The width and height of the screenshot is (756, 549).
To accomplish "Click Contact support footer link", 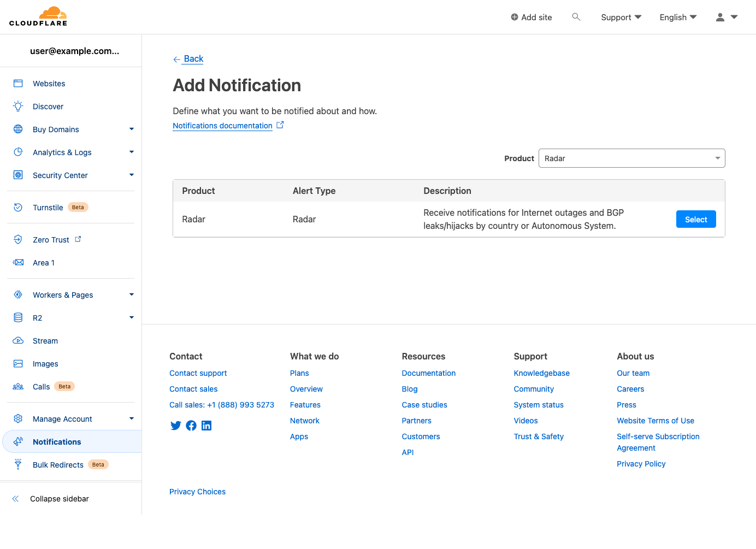I will (198, 373).
